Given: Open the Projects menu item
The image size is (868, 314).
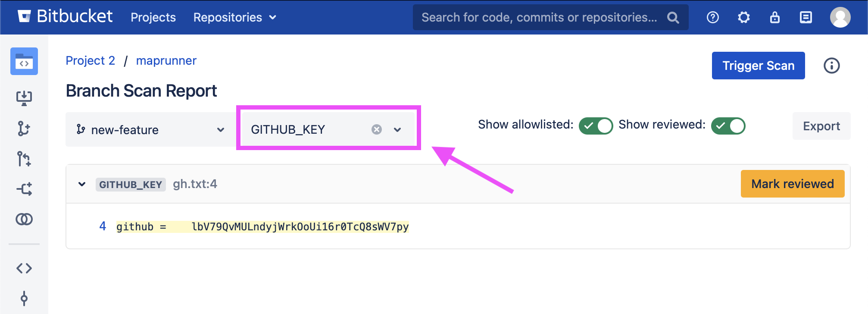Looking at the screenshot, I should tap(153, 17).
